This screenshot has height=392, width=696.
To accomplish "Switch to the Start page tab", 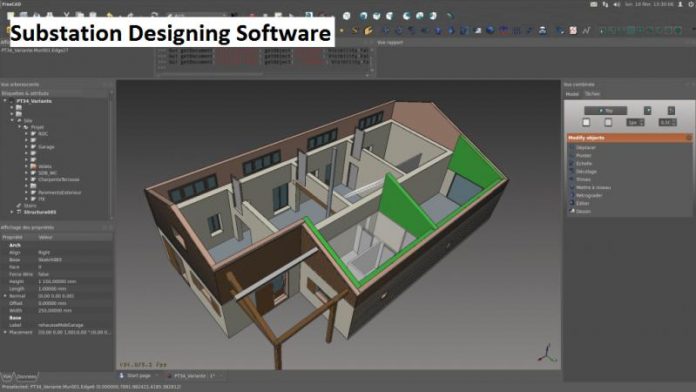I will pyautogui.click(x=138, y=376).
